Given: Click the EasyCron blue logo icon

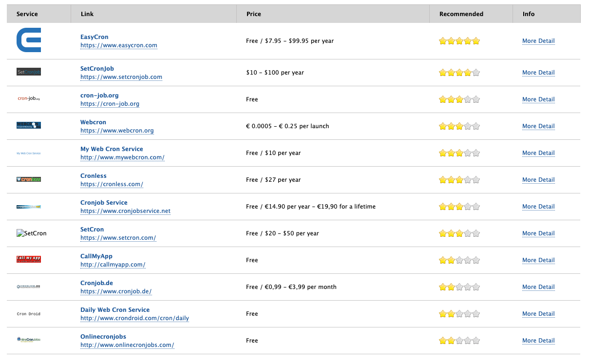Looking at the screenshot, I should 29,40.
